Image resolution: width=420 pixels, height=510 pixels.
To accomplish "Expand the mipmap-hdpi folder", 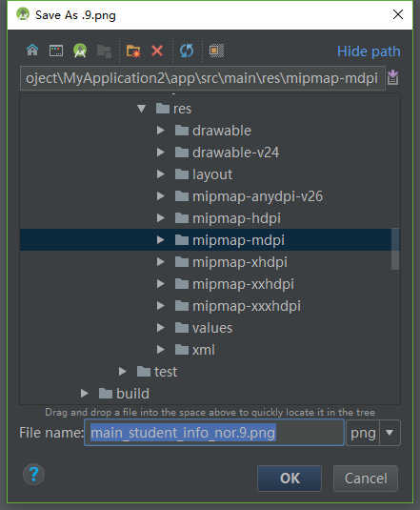I will tap(160, 218).
